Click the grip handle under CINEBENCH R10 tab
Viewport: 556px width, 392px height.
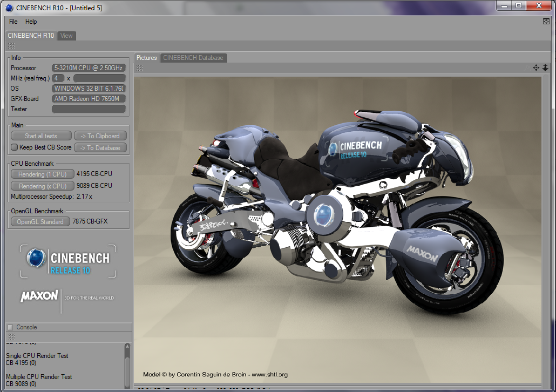[x=11, y=46]
